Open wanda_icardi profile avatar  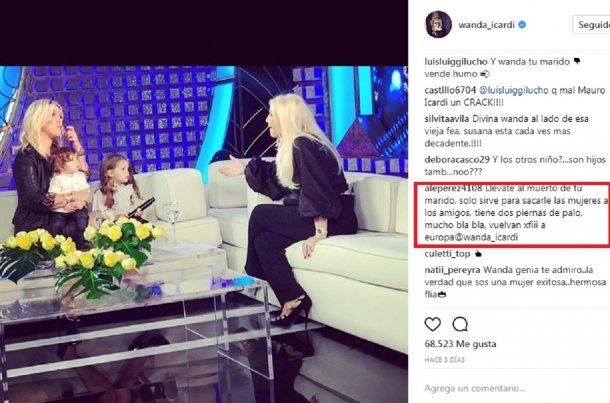click(x=438, y=25)
